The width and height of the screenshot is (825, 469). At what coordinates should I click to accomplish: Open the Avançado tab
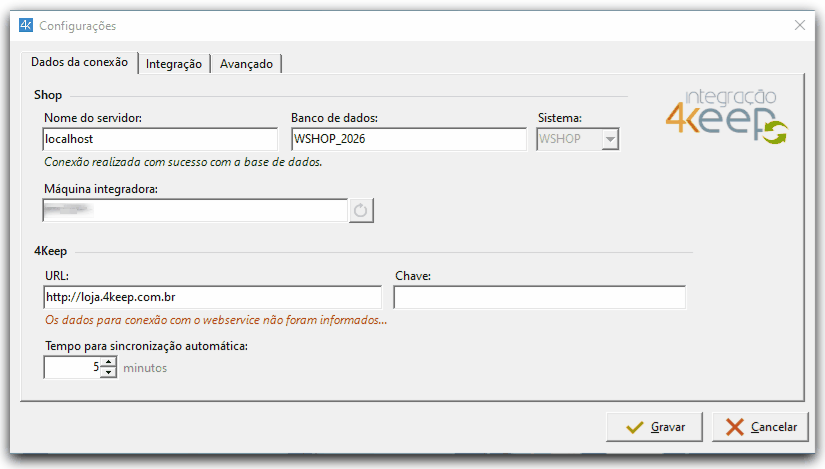tap(246, 64)
